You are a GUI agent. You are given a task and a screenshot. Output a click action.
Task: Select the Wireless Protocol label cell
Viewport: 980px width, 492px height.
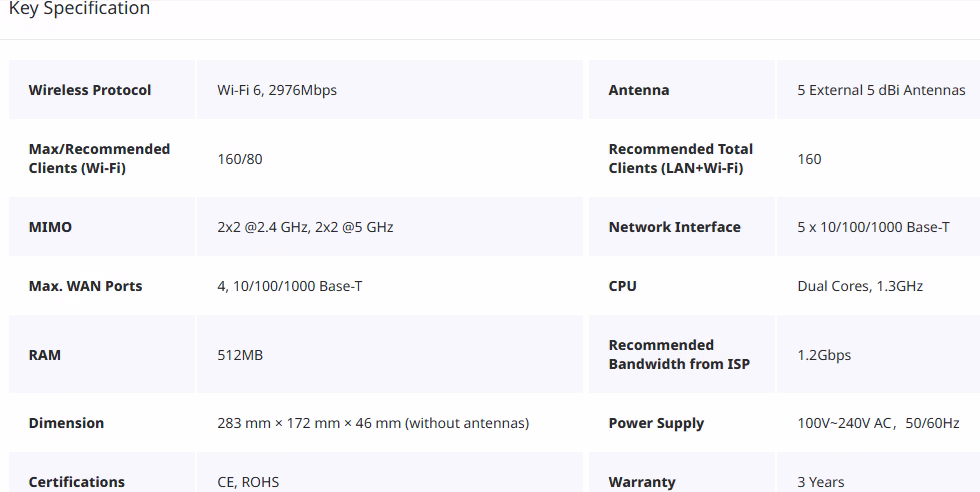pyautogui.click(x=102, y=89)
